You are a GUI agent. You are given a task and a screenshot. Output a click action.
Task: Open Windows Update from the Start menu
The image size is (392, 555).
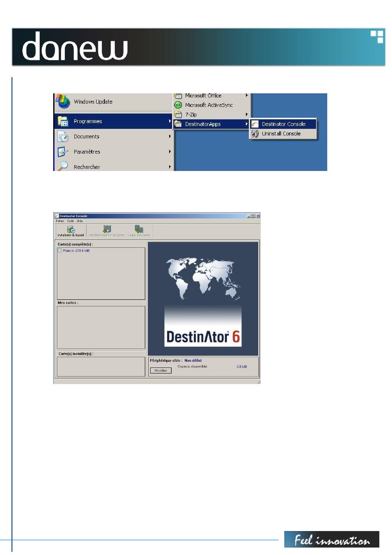point(113,102)
